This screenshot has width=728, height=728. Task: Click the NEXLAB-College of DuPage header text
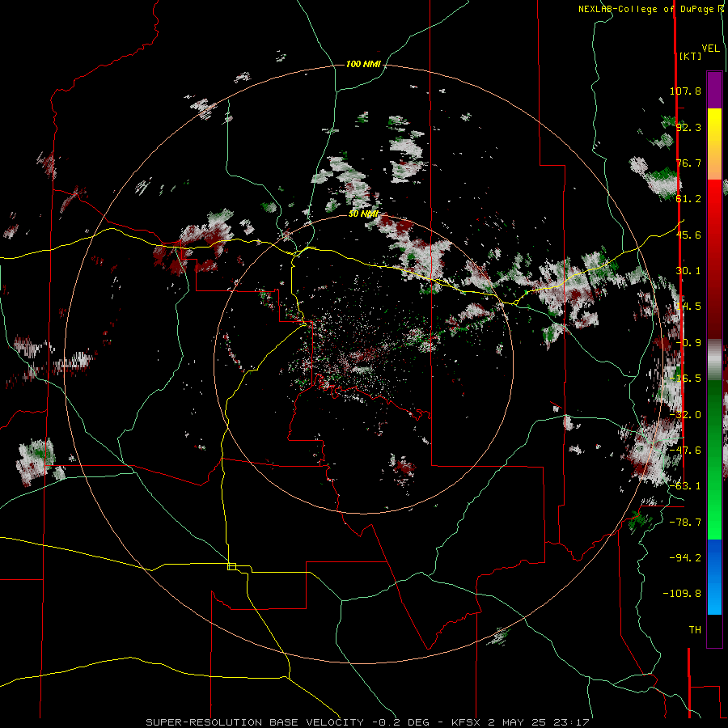point(647,9)
